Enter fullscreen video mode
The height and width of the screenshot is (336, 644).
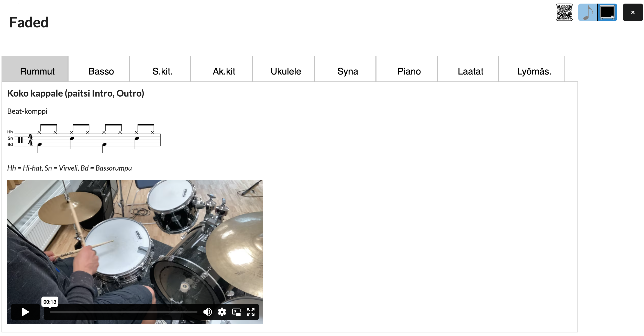click(250, 312)
